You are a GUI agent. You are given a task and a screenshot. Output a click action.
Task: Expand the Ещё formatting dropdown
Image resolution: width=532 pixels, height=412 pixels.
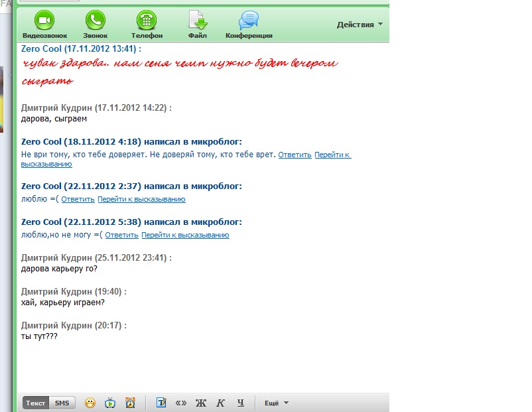[277, 403]
